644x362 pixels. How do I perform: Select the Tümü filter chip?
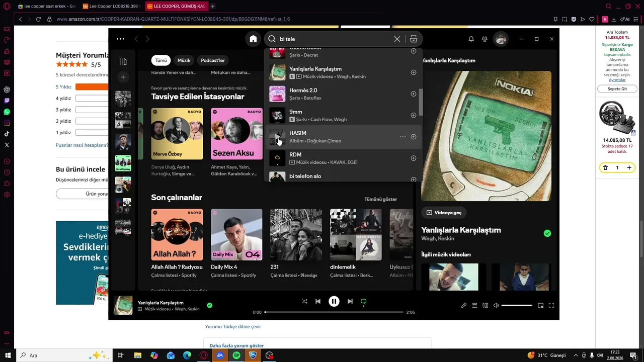coord(161,60)
